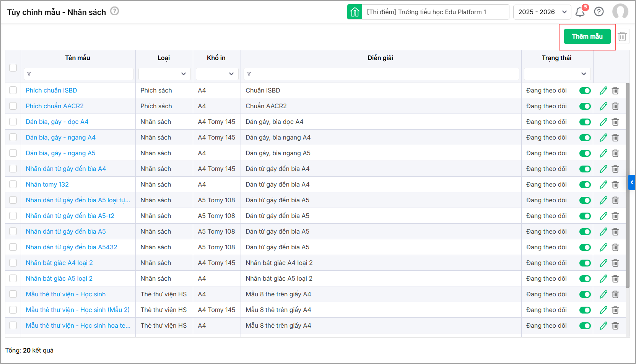Click the bulk delete trash icon beside Thêm mẫu
636x364 pixels.
point(622,37)
